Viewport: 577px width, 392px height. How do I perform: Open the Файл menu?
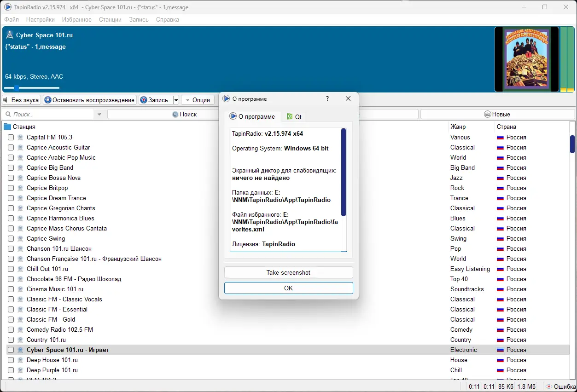pyautogui.click(x=12, y=20)
